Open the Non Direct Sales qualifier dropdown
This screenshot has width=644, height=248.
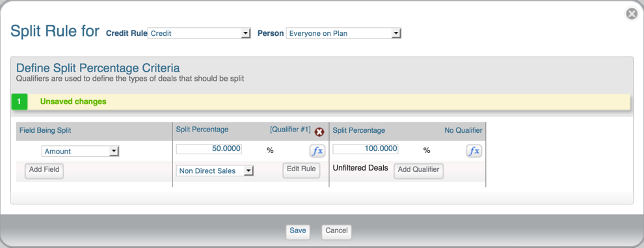point(215,171)
